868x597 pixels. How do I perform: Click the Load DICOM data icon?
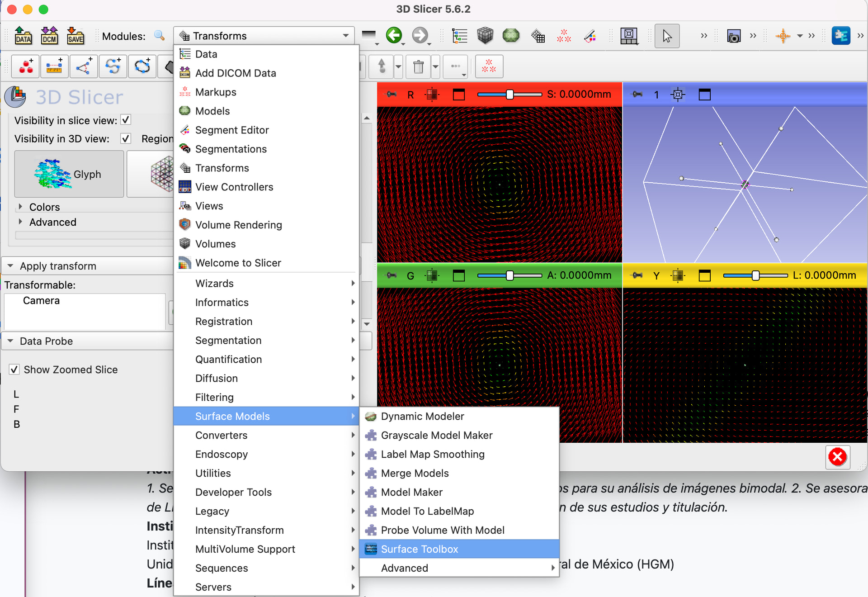(49, 36)
